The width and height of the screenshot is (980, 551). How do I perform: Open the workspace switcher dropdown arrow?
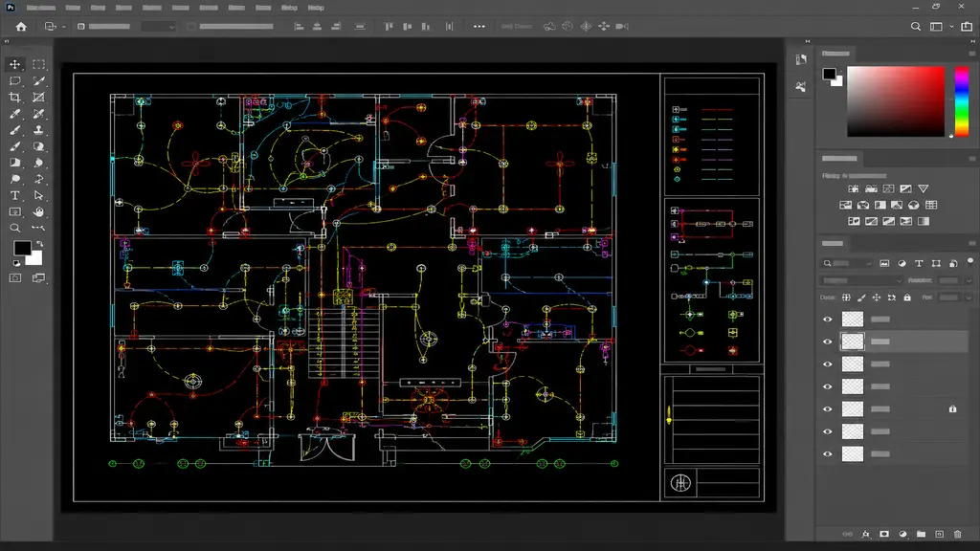tap(951, 26)
